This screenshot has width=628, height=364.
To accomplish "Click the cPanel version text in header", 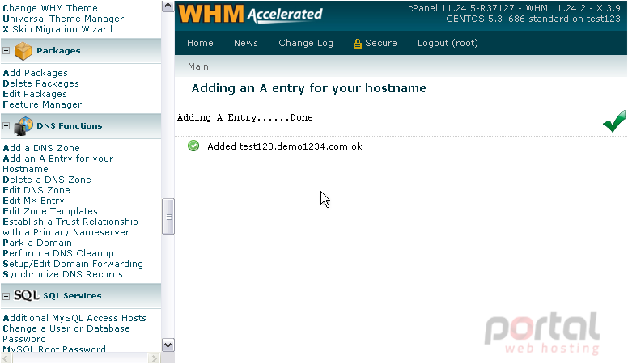I will click(514, 8).
